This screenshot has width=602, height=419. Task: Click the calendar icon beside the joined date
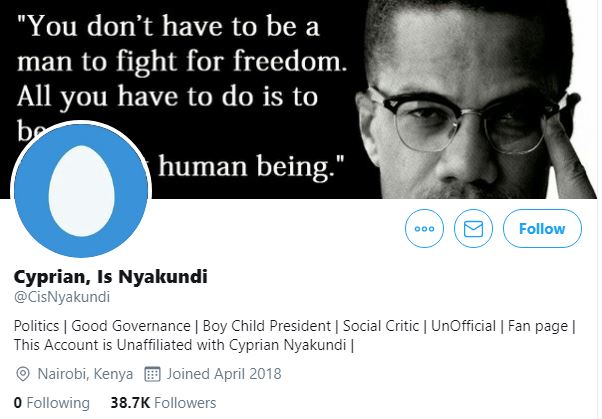[x=153, y=374]
